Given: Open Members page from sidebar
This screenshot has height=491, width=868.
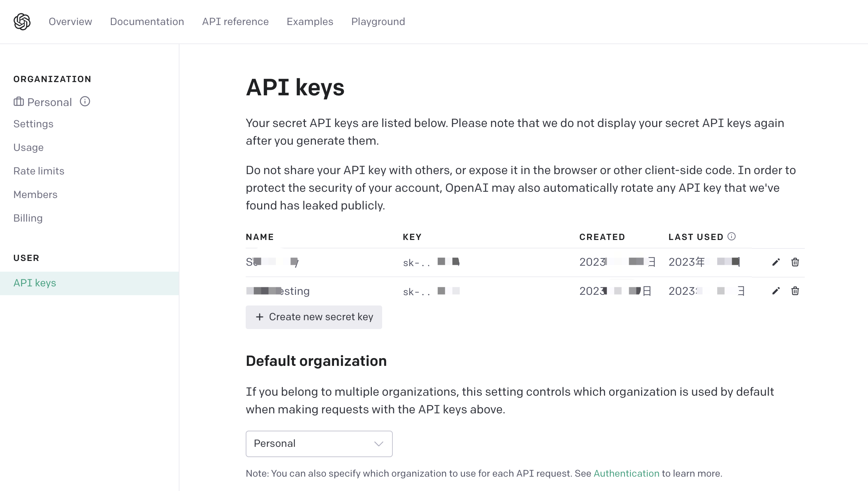Looking at the screenshot, I should [36, 195].
